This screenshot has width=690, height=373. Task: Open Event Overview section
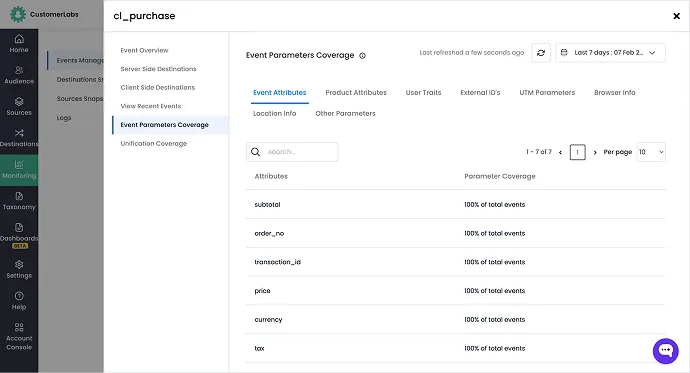pos(144,51)
